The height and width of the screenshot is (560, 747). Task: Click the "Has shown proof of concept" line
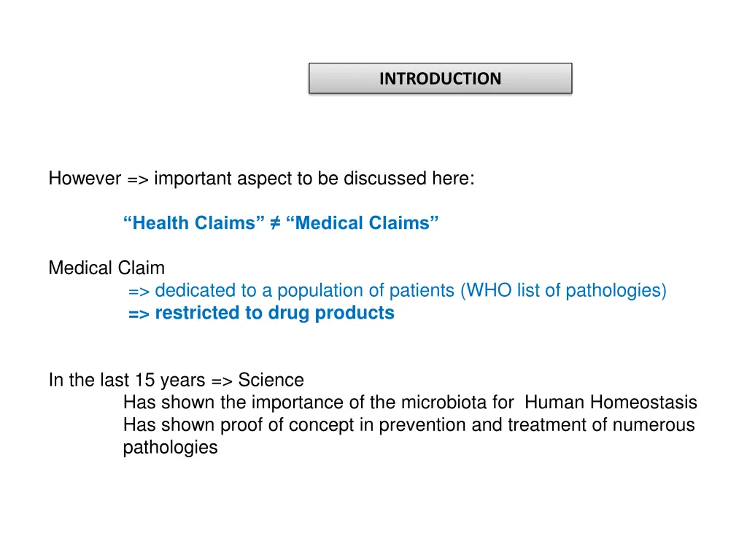click(409, 425)
